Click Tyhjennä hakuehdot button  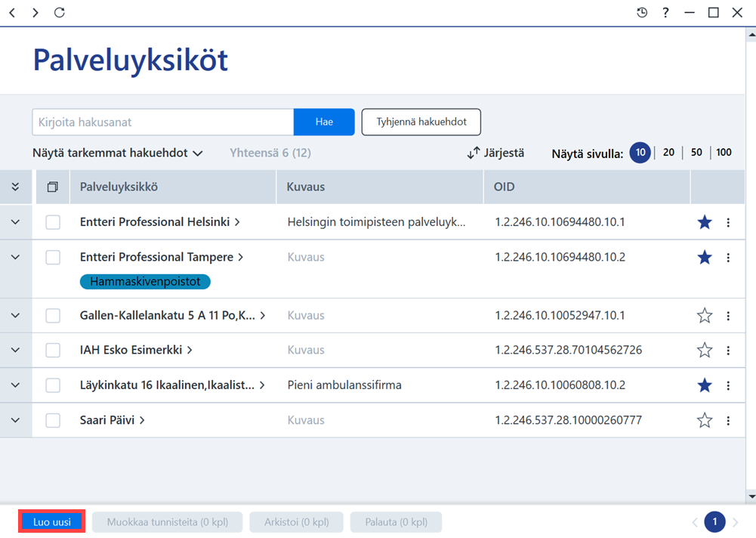[x=421, y=122]
